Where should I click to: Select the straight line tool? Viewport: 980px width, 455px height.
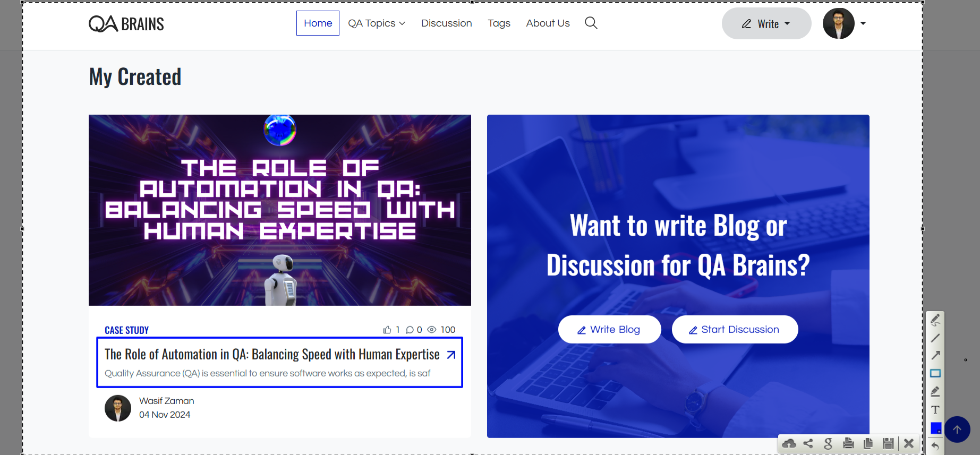tap(935, 338)
